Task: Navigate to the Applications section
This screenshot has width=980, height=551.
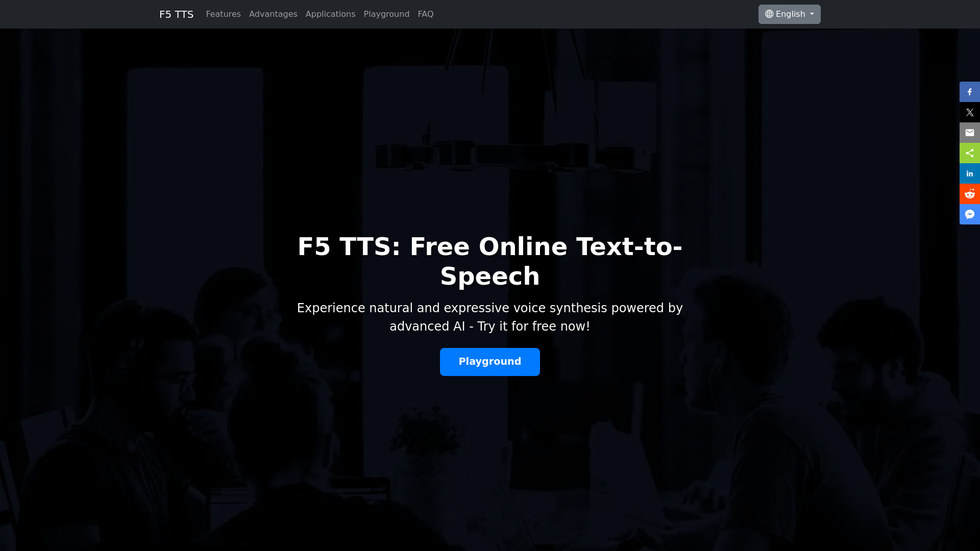Action: tap(330, 14)
